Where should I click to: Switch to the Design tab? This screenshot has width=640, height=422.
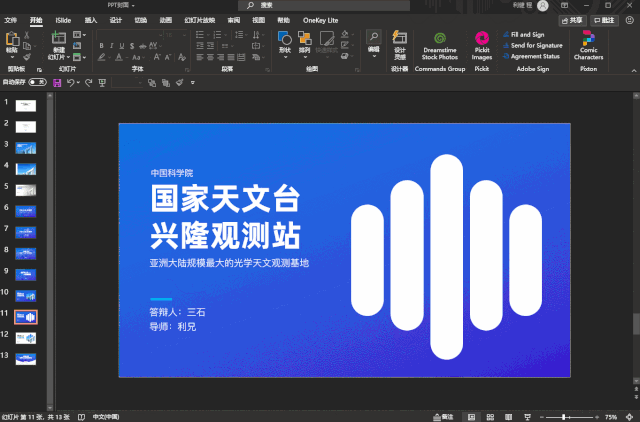click(x=116, y=20)
